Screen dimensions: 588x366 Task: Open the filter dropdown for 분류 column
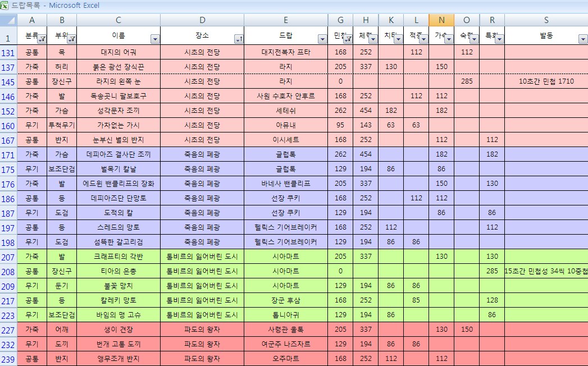tap(42, 39)
